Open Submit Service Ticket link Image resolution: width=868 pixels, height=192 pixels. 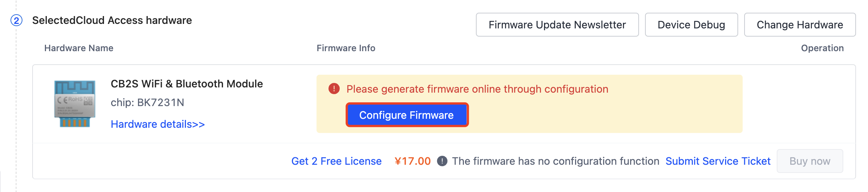718,161
